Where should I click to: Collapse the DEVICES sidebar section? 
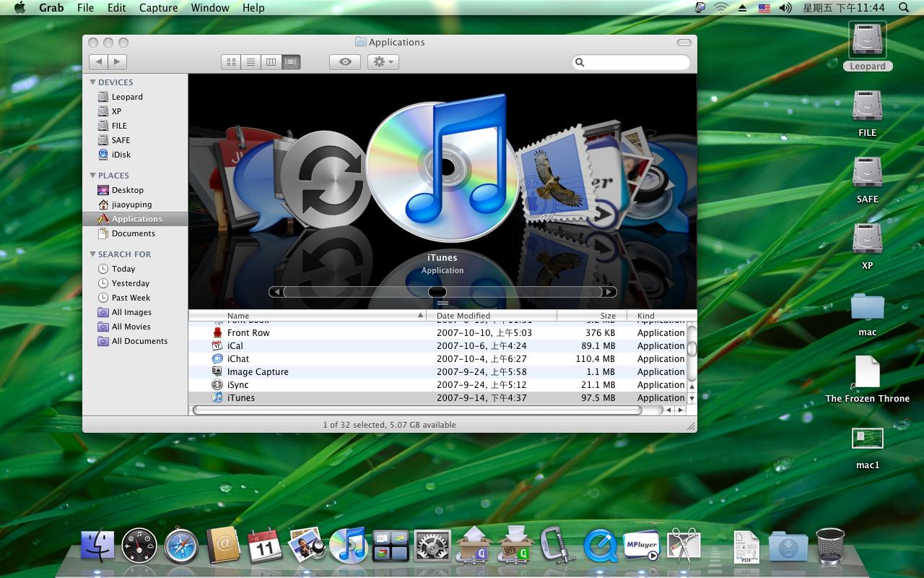pos(92,82)
